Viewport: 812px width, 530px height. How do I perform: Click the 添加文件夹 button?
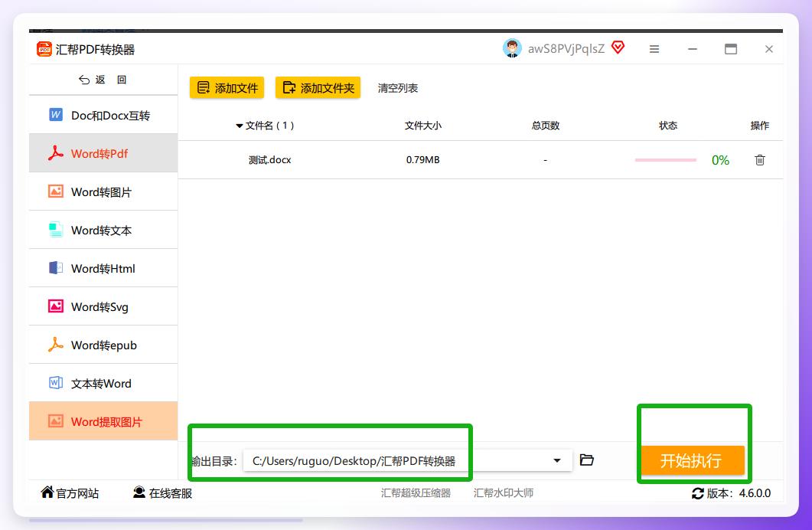pos(318,88)
